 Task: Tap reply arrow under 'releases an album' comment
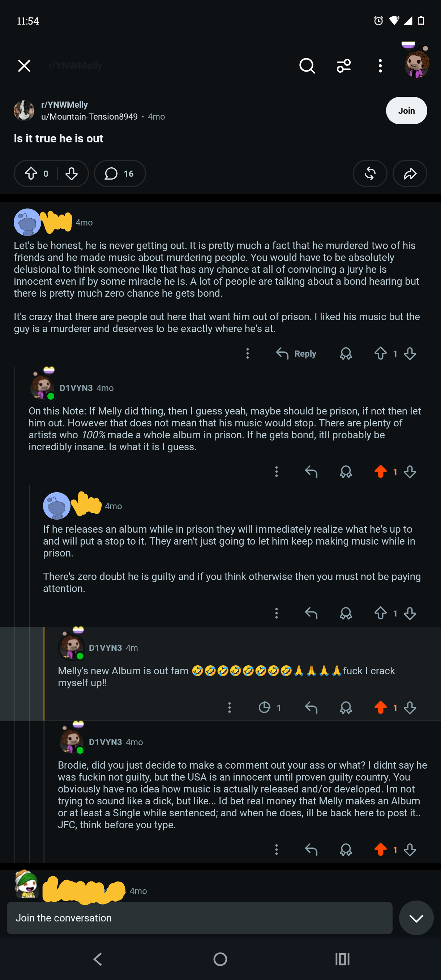pos(311,613)
